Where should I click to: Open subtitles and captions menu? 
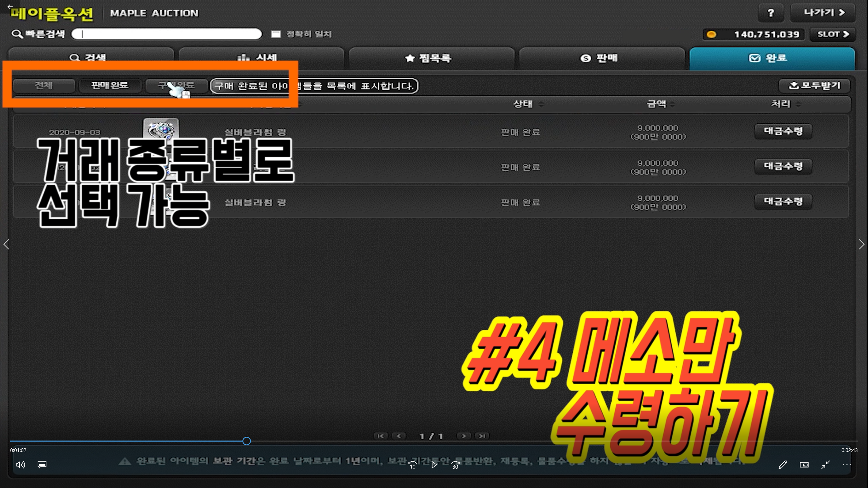pyautogui.click(x=42, y=465)
